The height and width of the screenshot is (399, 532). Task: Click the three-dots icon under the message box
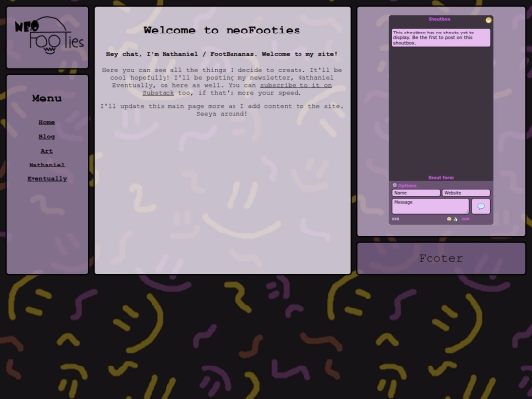coord(396,219)
